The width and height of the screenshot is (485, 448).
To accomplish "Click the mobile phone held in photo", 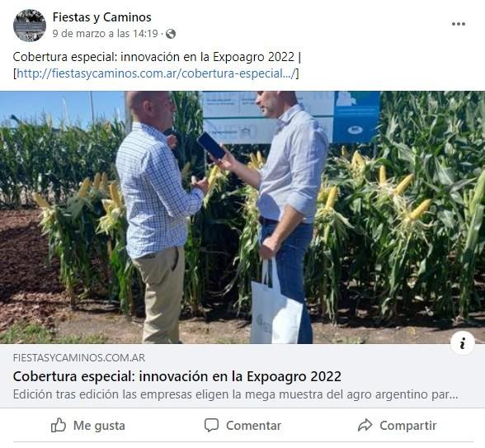I will (x=211, y=145).
